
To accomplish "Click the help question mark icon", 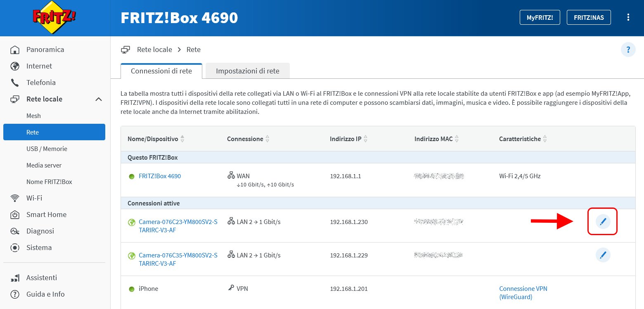I will (628, 50).
